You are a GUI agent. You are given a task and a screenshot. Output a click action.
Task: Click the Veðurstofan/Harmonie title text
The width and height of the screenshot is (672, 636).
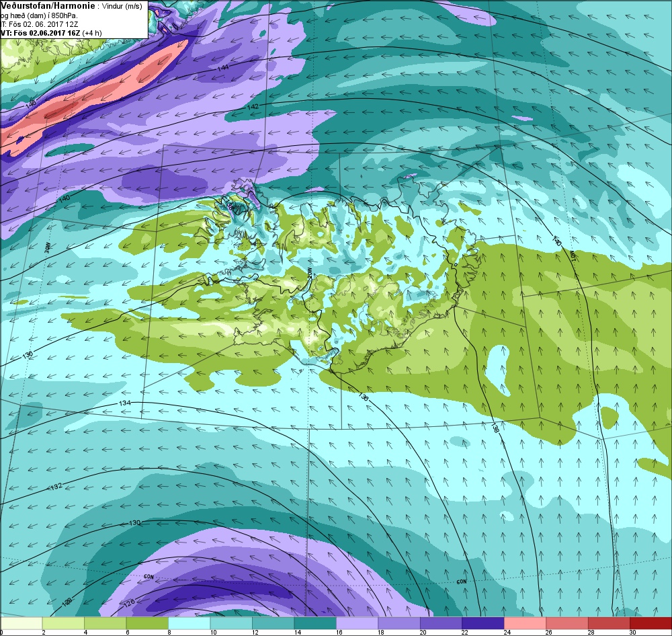(48, 6)
